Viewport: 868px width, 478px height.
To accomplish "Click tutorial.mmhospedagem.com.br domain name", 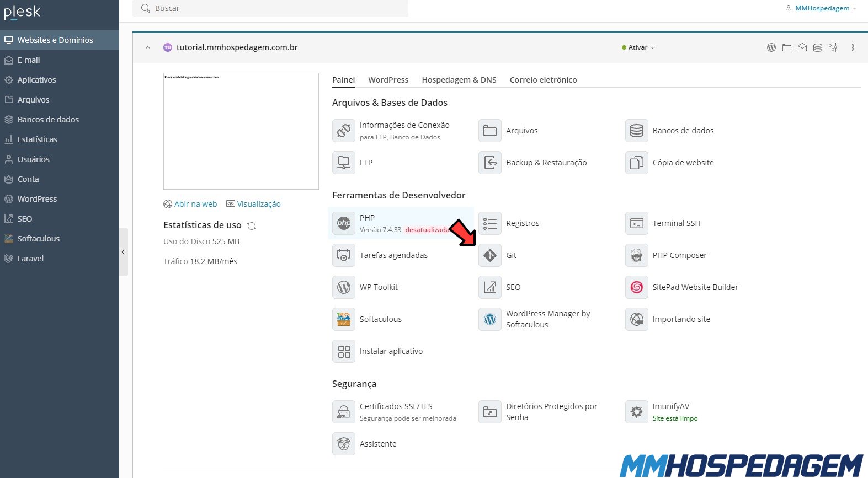I will tap(237, 47).
